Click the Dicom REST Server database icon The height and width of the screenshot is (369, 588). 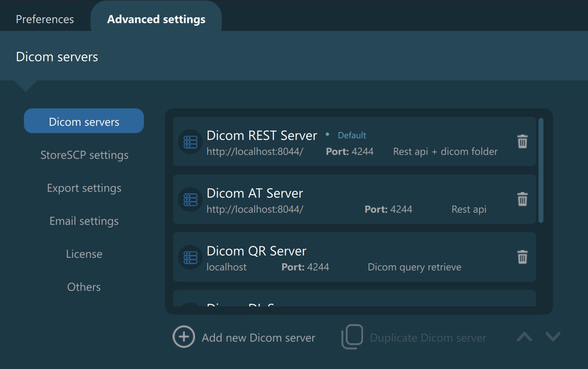190,142
